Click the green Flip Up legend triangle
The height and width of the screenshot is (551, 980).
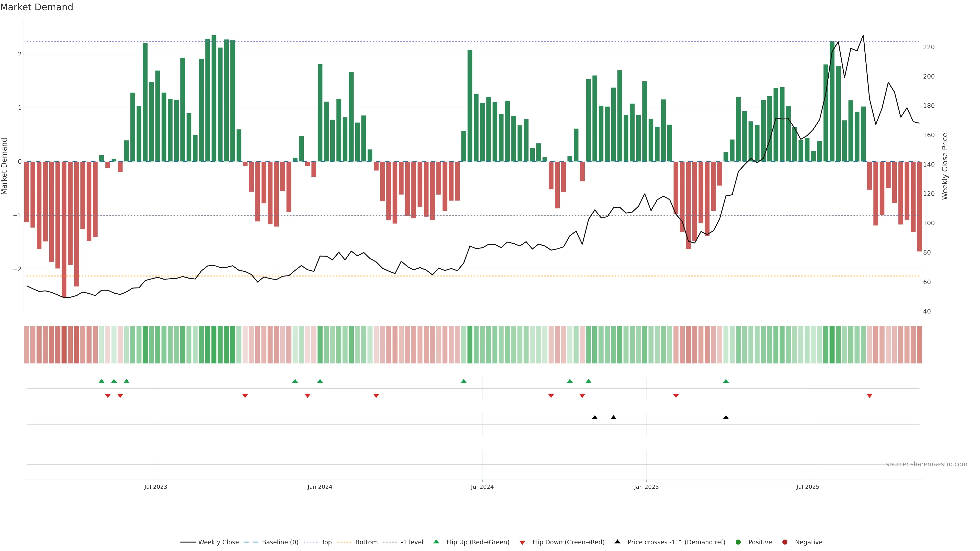[436, 542]
